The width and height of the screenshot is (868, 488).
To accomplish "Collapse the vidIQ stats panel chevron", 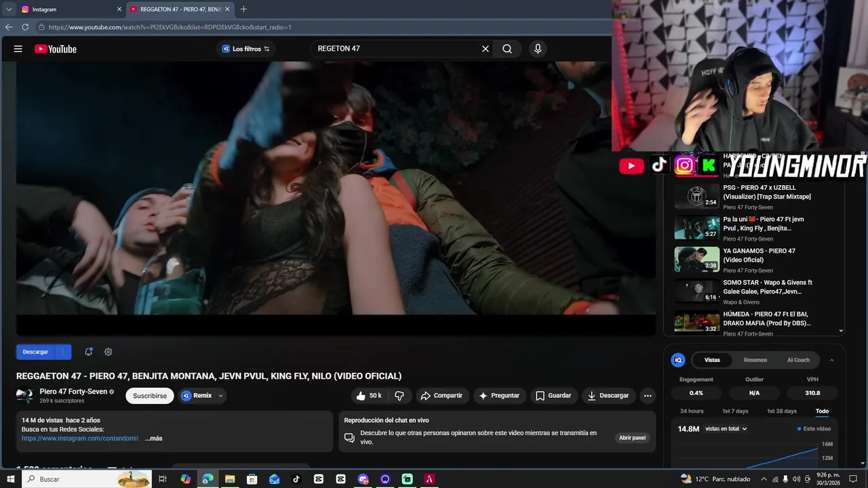I will tap(832, 360).
